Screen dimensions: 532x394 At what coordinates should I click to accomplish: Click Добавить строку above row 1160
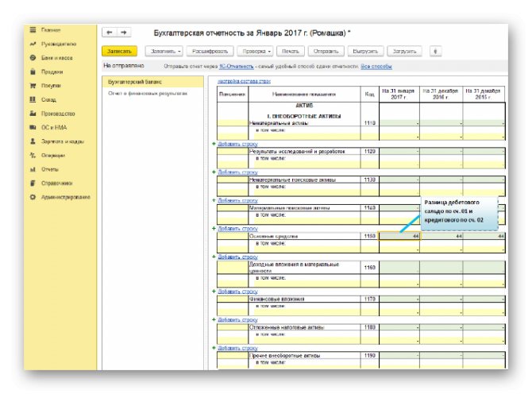click(237, 257)
